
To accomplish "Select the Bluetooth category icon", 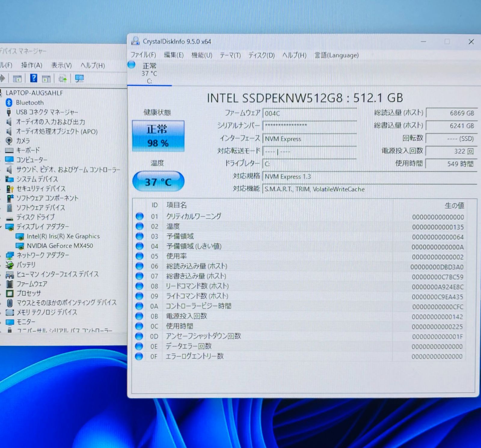I will [9, 103].
